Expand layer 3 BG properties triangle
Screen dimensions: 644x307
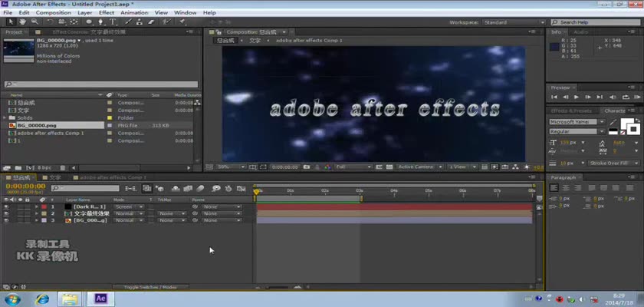(x=36, y=221)
